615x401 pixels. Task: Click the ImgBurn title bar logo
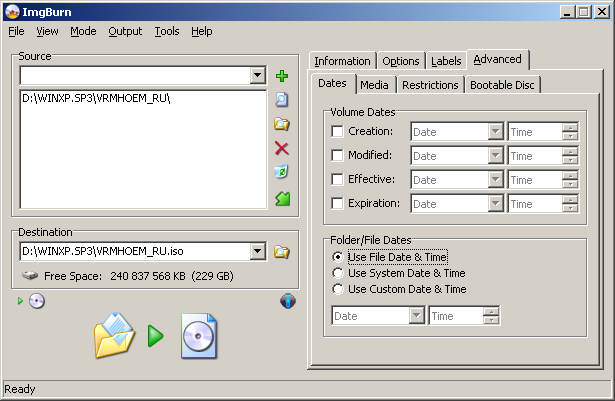point(13,12)
